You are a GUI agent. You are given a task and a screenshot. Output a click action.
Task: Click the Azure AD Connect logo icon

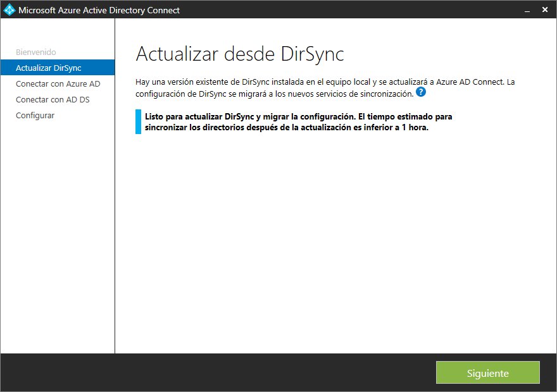coord(9,9)
